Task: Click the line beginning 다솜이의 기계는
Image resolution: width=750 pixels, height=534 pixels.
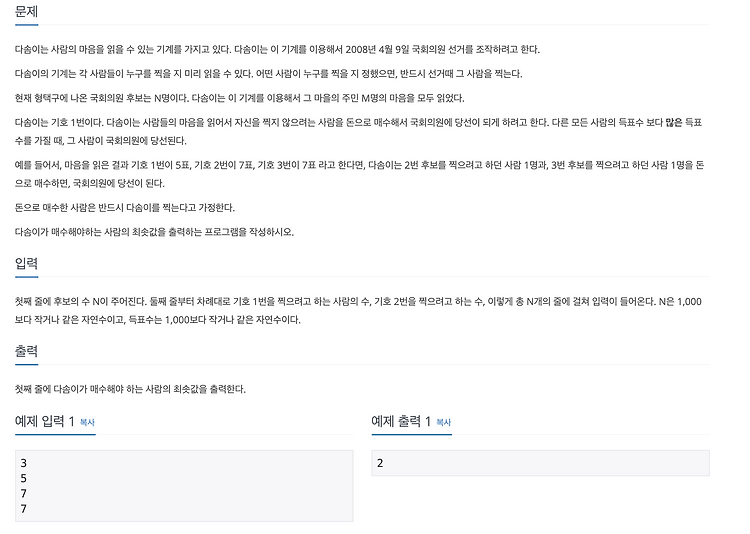Action: pyautogui.click(x=268, y=74)
